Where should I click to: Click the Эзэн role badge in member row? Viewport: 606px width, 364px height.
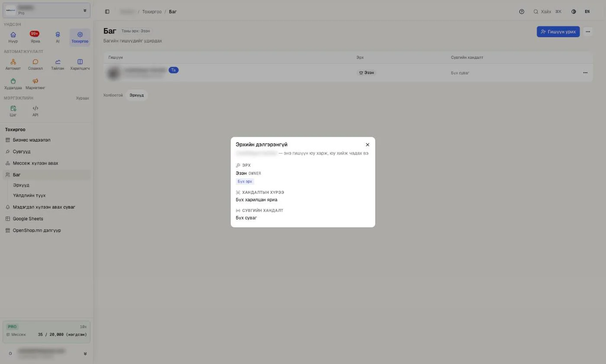click(x=367, y=73)
